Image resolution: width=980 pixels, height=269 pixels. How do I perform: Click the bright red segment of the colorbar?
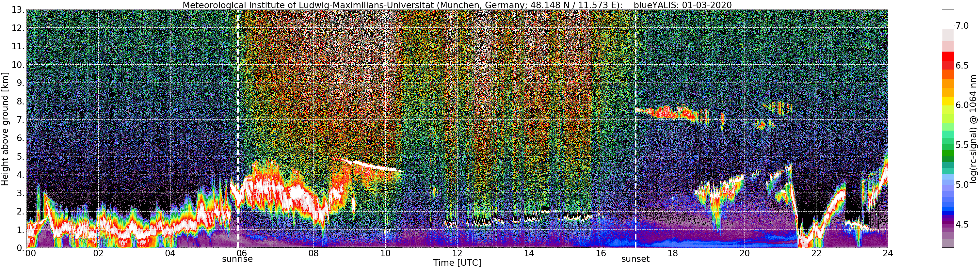point(948,56)
